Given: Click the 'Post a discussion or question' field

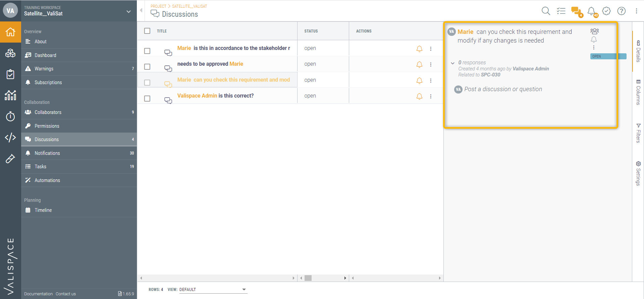Looking at the screenshot, I should pos(503,89).
